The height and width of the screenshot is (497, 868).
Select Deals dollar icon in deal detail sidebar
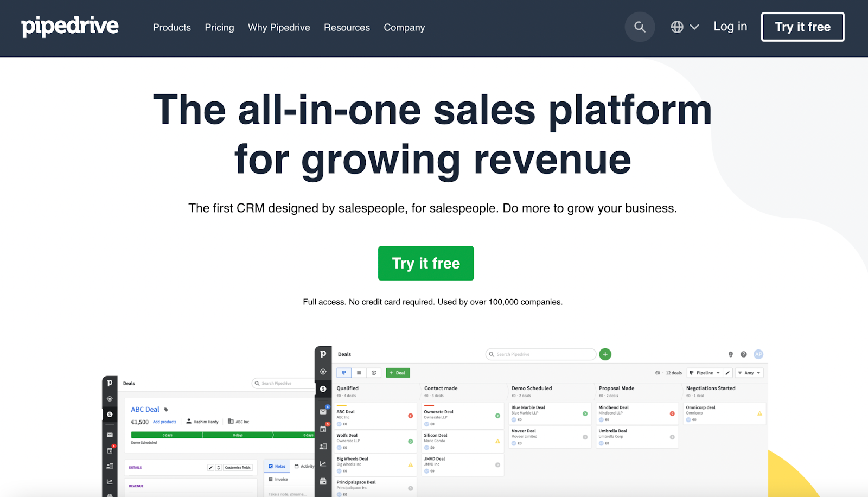tap(110, 415)
